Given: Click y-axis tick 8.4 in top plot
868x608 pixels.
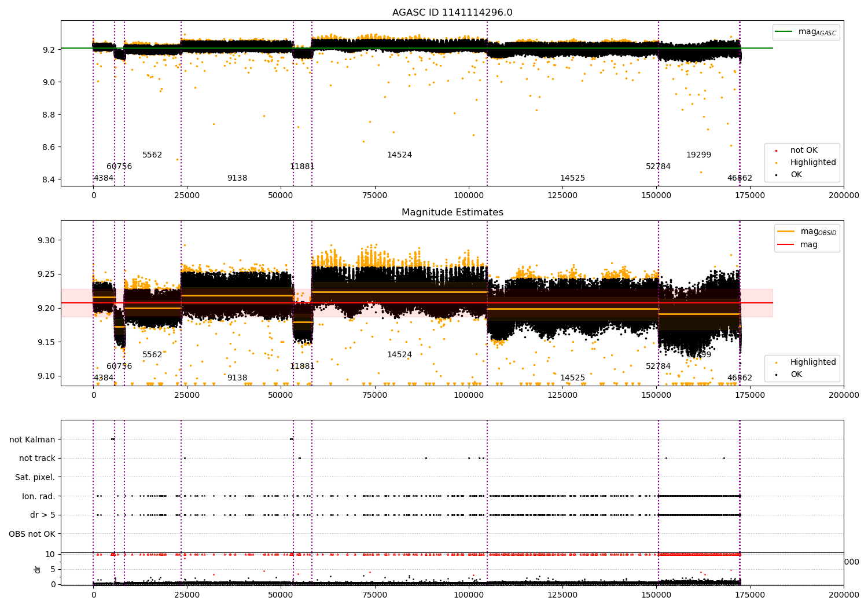Looking at the screenshot, I should point(49,180).
